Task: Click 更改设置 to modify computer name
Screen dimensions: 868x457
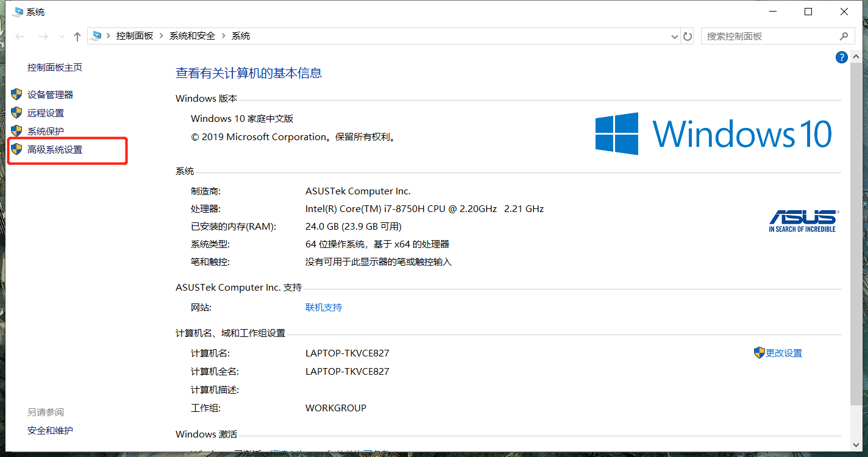Action: [783, 352]
